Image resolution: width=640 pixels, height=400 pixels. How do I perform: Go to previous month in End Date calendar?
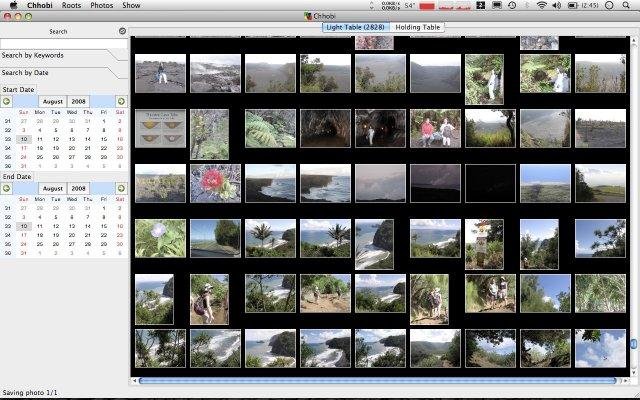(x=7, y=188)
